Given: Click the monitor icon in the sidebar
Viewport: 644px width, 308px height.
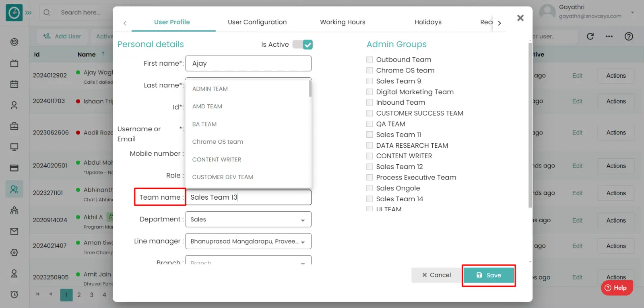Looking at the screenshot, I should (x=14, y=147).
